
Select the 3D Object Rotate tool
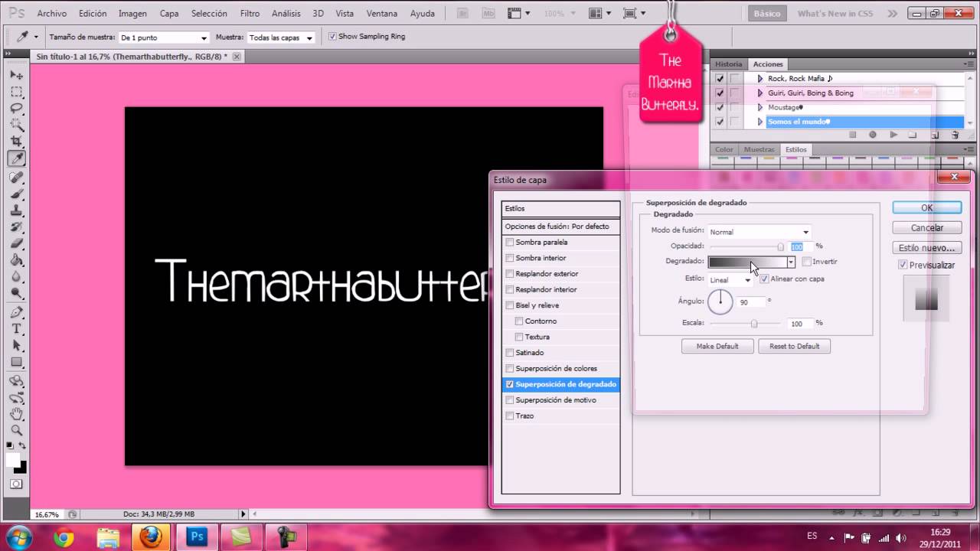click(16, 381)
